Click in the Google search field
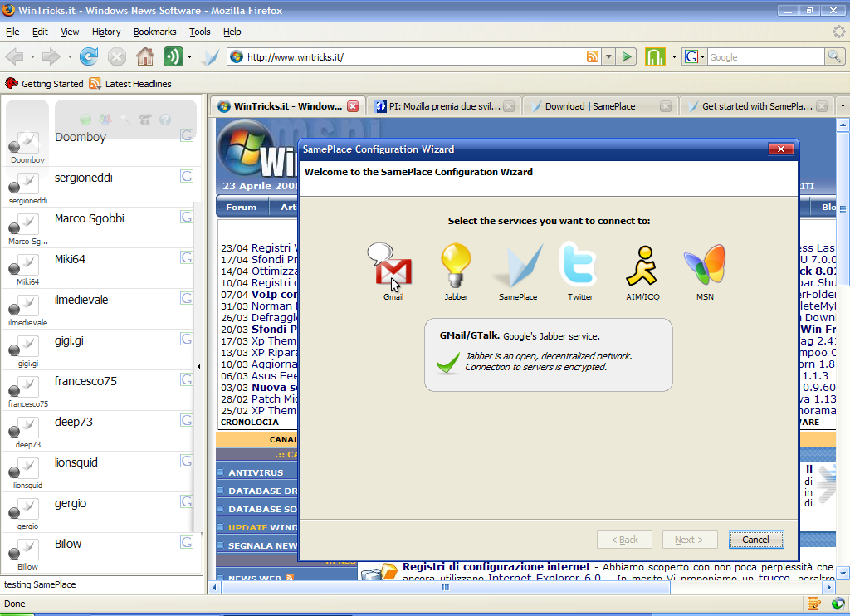The image size is (850, 616). pos(765,57)
